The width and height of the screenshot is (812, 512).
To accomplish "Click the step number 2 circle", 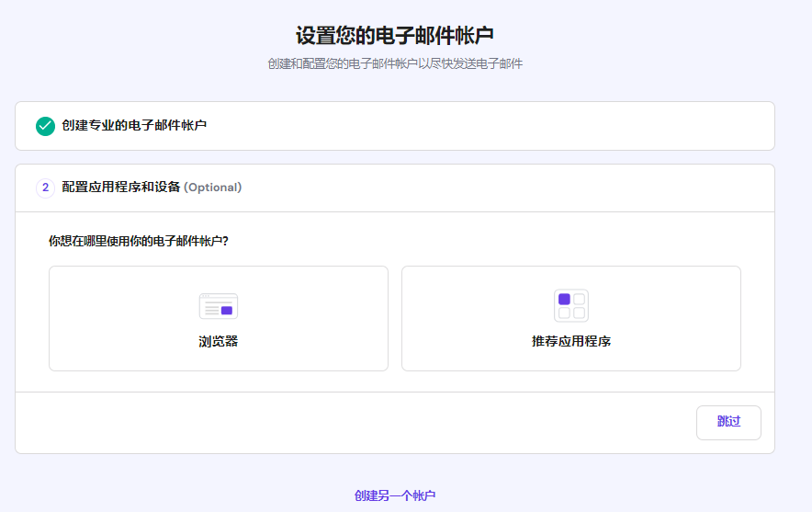I will (45, 188).
